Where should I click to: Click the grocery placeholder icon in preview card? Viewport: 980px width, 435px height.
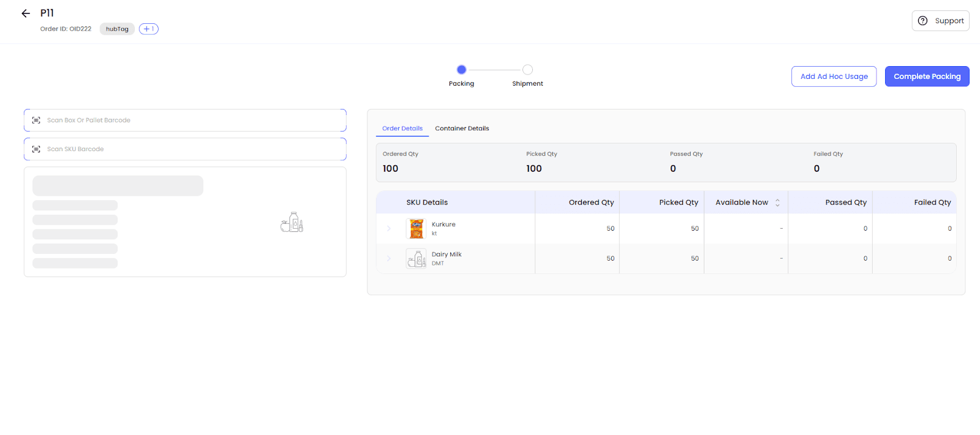coord(292,222)
